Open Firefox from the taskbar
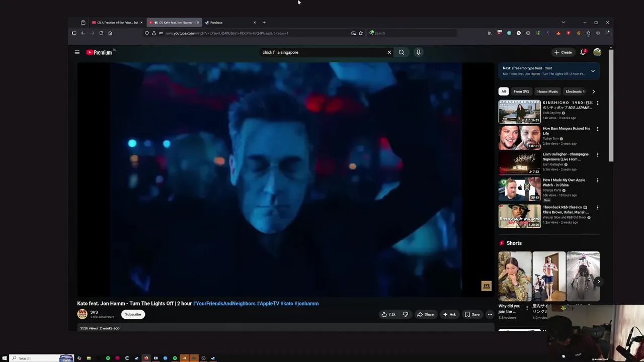The width and height of the screenshot is (644, 362). click(146, 358)
